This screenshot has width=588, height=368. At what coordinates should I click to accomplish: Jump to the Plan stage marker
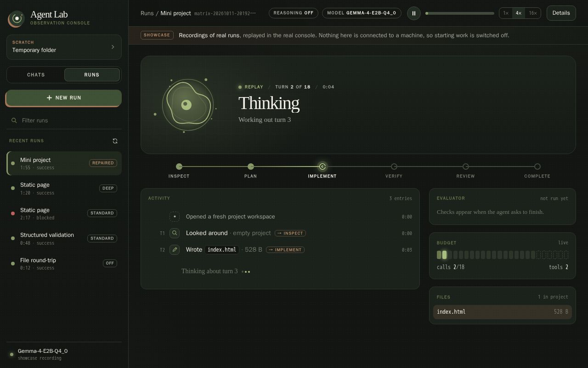pos(251,167)
